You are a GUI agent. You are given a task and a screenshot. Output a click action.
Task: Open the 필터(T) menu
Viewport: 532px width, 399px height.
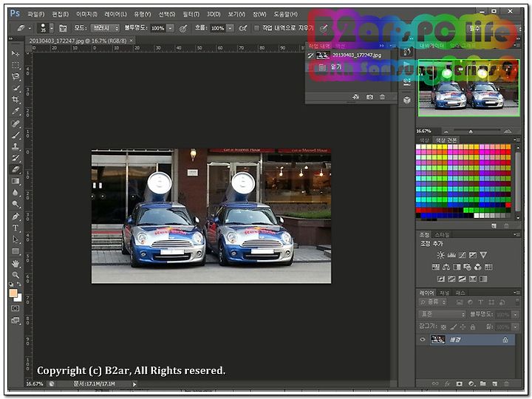191,14
